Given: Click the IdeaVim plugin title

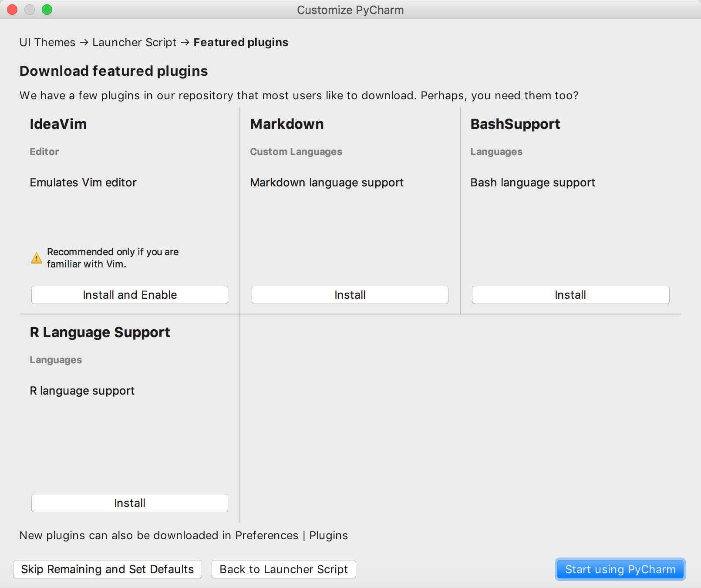Looking at the screenshot, I should tap(58, 124).
